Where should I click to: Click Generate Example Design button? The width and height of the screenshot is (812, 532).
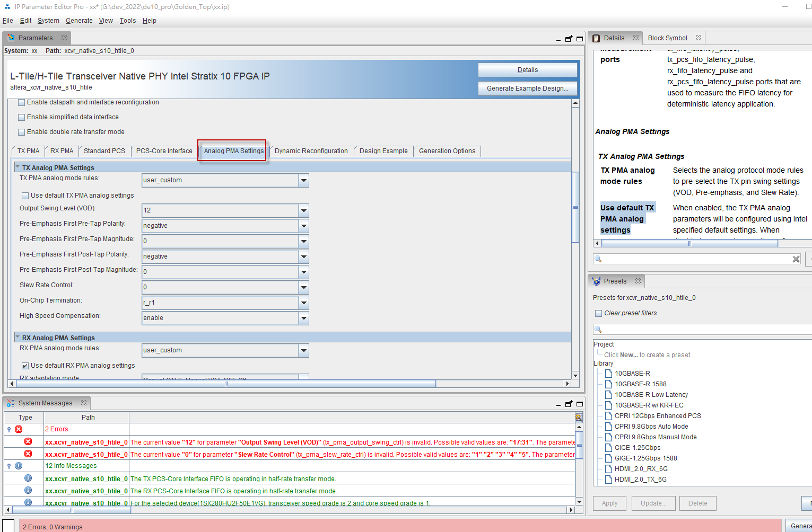[x=528, y=88]
